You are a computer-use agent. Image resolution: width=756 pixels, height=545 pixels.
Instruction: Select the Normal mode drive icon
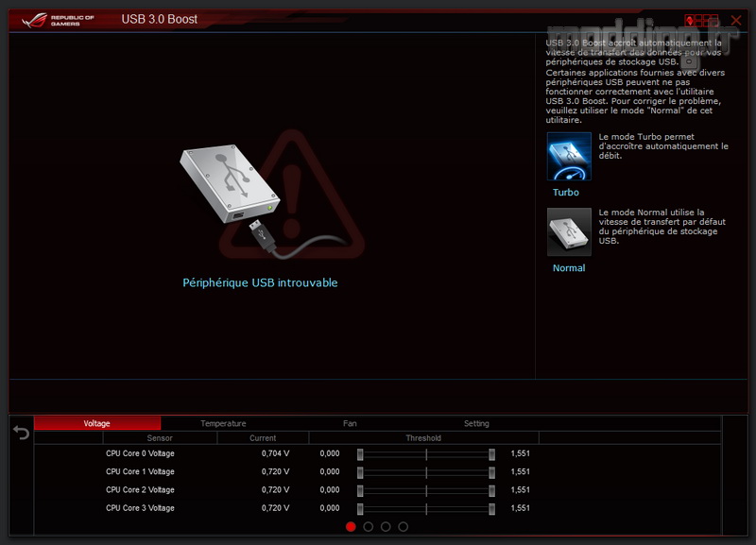coord(569,231)
